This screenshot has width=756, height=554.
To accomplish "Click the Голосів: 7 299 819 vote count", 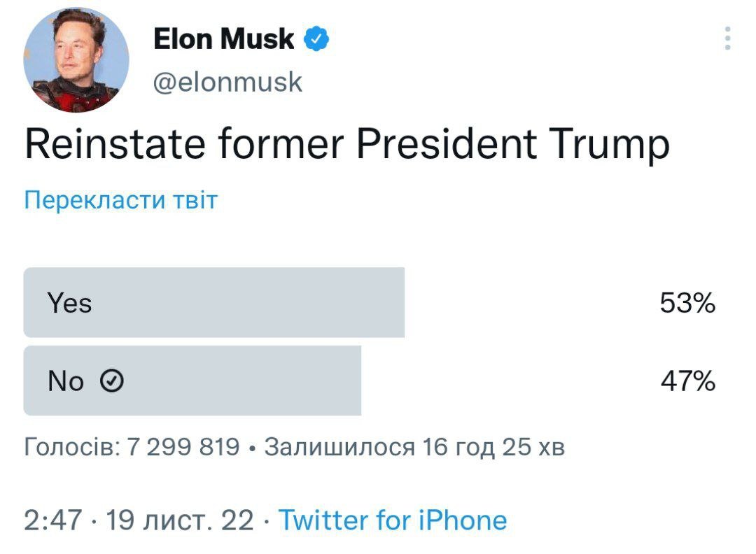I will (x=132, y=446).
